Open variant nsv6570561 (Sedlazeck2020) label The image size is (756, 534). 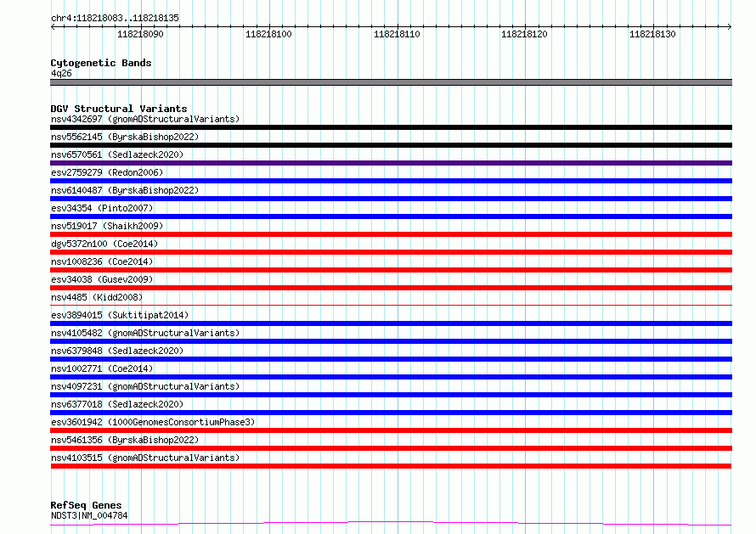point(117,155)
